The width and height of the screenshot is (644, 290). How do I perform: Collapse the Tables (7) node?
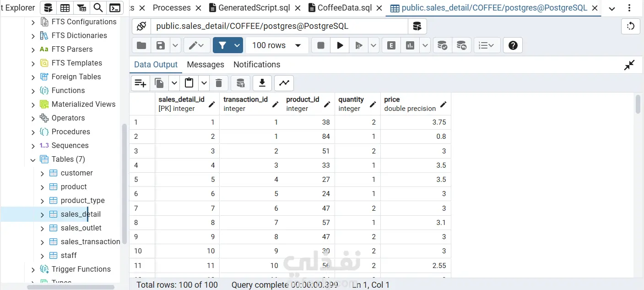click(33, 160)
